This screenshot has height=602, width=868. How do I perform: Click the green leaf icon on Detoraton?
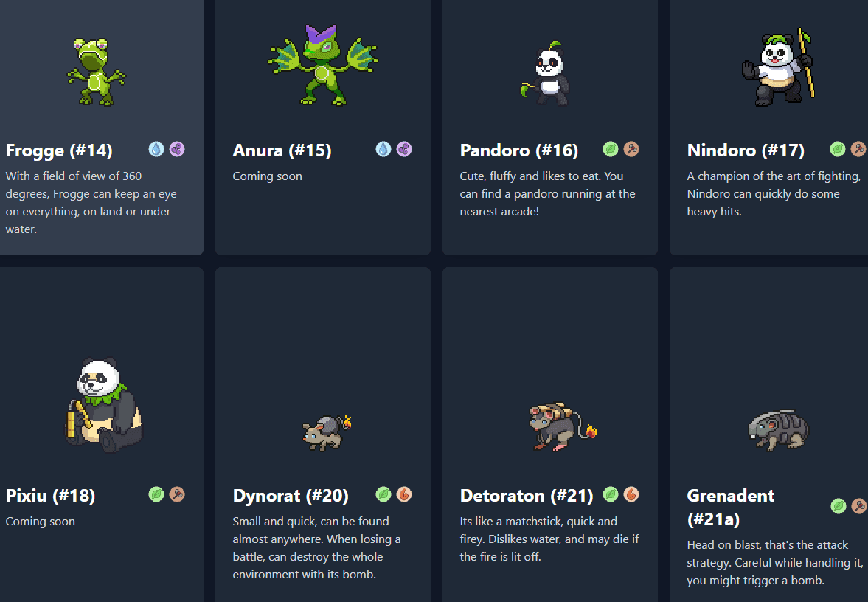610,494
